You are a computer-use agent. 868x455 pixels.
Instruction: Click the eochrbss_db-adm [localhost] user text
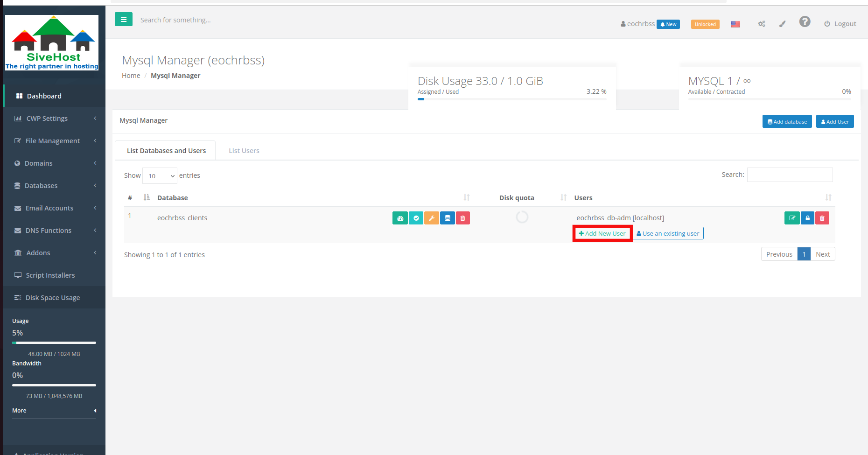coord(620,218)
